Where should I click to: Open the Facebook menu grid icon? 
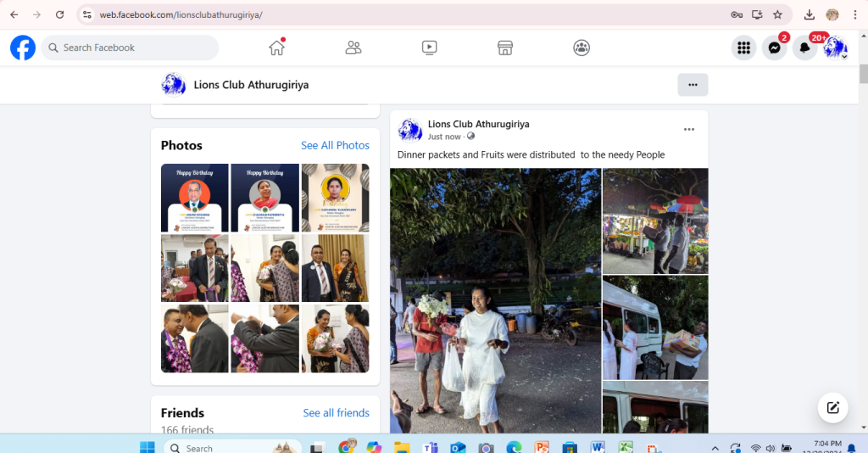[743, 48]
